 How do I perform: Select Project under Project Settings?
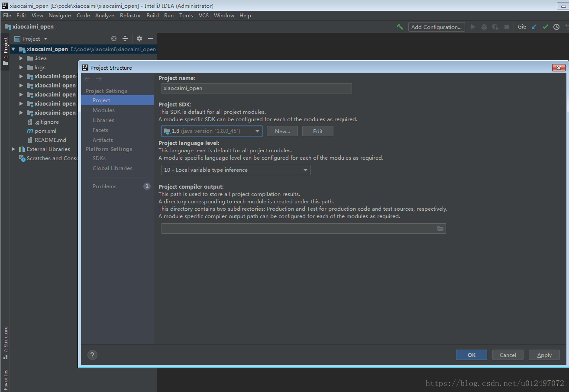pyautogui.click(x=117, y=100)
